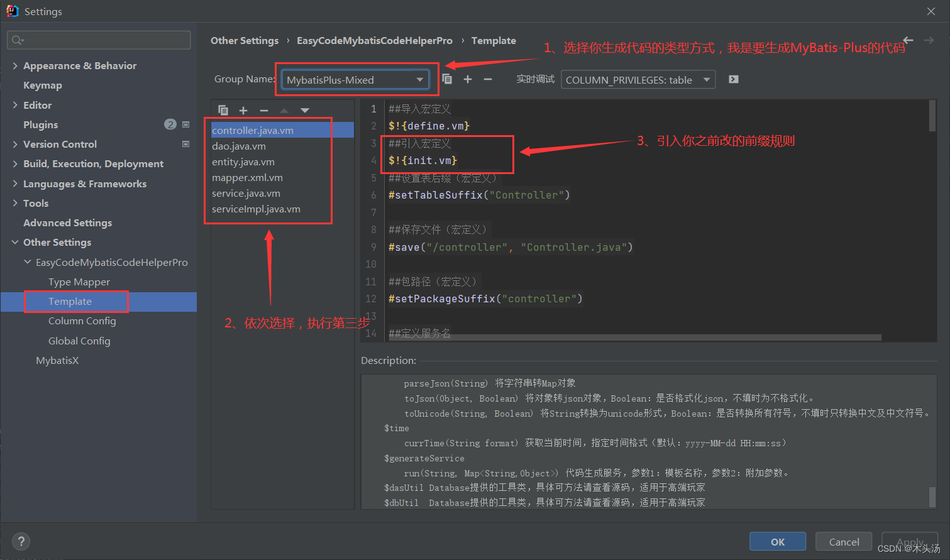The image size is (950, 560).
Task: Add a new template via plus icon
Action: click(243, 110)
